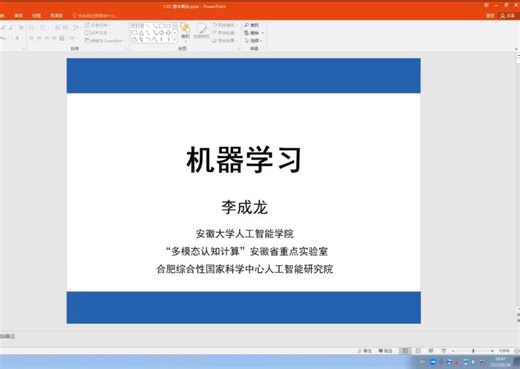
Task: Open drawing group dialog launcher
Action: [239, 49]
